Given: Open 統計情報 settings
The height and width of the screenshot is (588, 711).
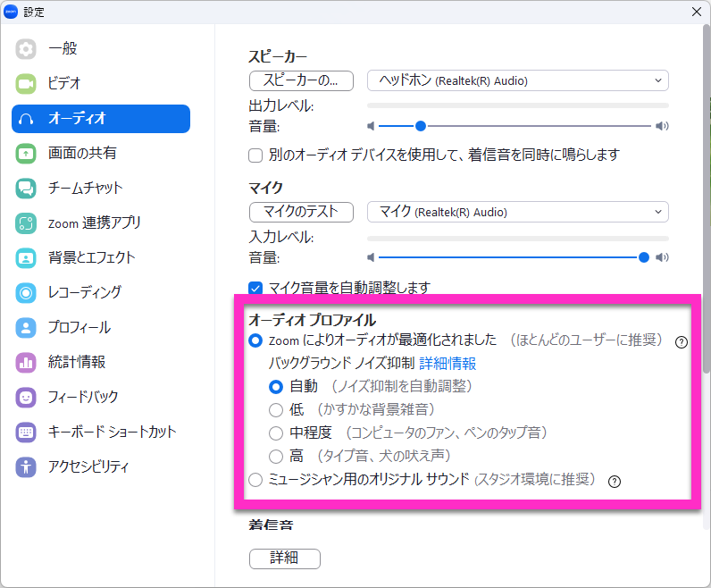Looking at the screenshot, I should (101, 363).
